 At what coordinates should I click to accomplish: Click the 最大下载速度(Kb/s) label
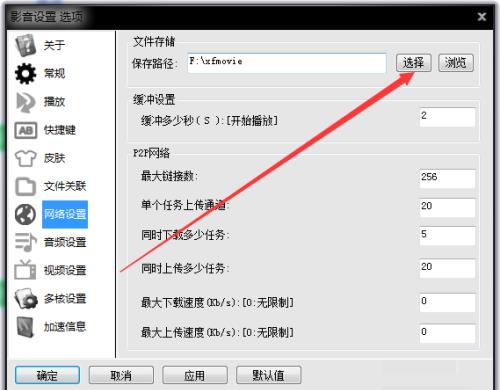tap(217, 303)
